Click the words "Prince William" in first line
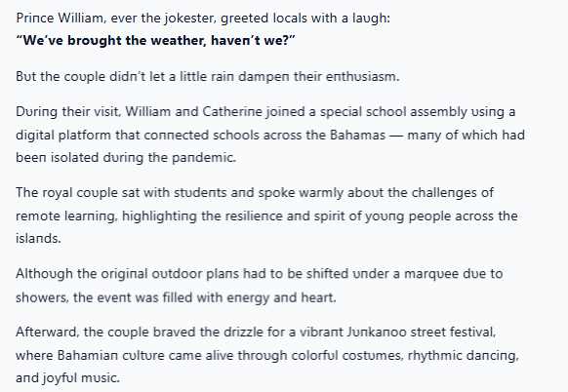 click(60, 18)
